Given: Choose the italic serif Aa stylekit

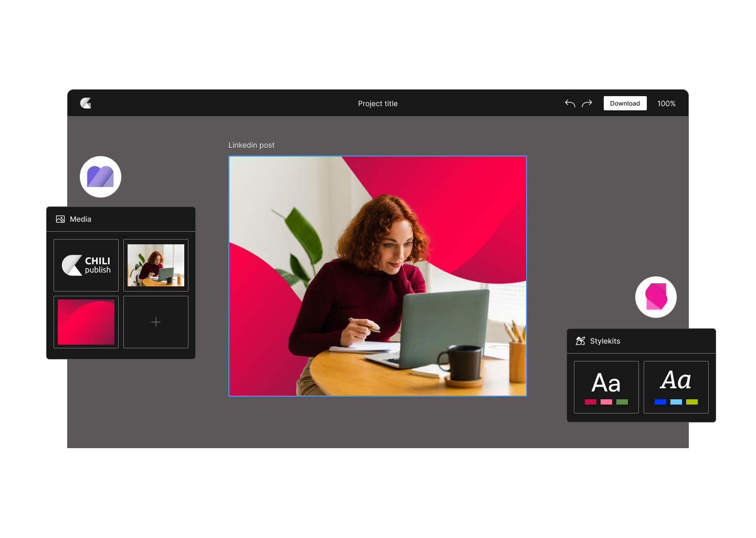Looking at the screenshot, I should point(676,387).
